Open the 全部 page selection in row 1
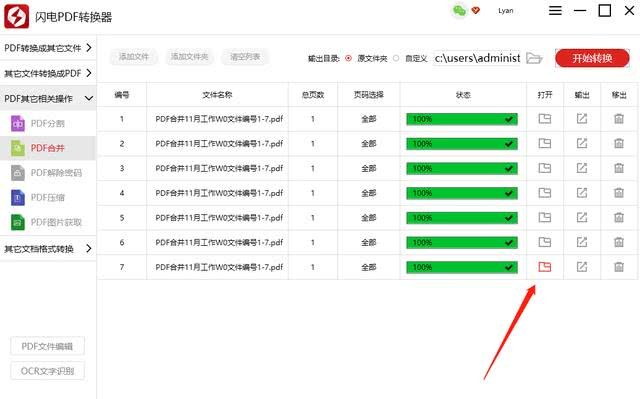 click(x=369, y=119)
